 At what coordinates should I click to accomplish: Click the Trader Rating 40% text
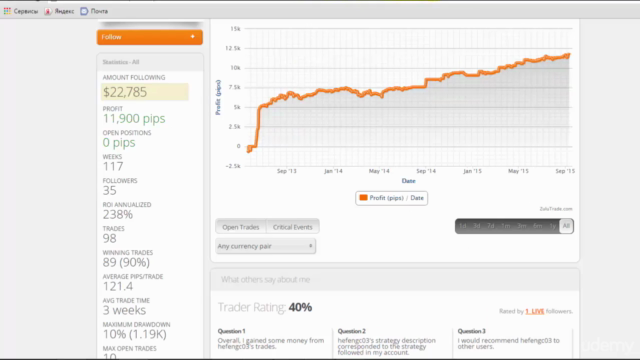[x=264, y=307]
